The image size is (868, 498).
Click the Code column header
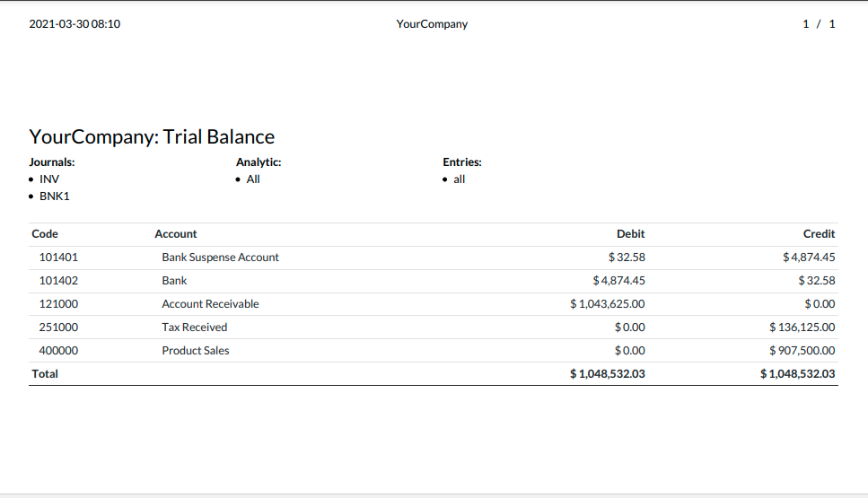(45, 234)
